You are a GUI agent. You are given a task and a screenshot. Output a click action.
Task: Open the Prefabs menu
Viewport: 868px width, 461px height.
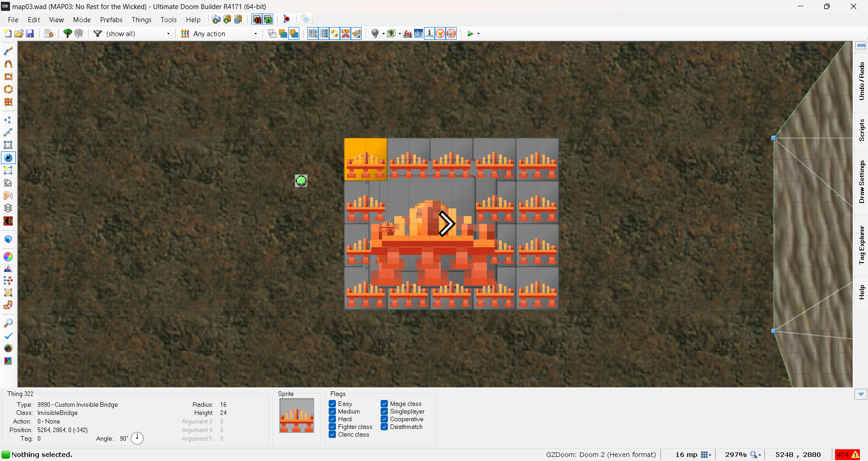[111, 19]
